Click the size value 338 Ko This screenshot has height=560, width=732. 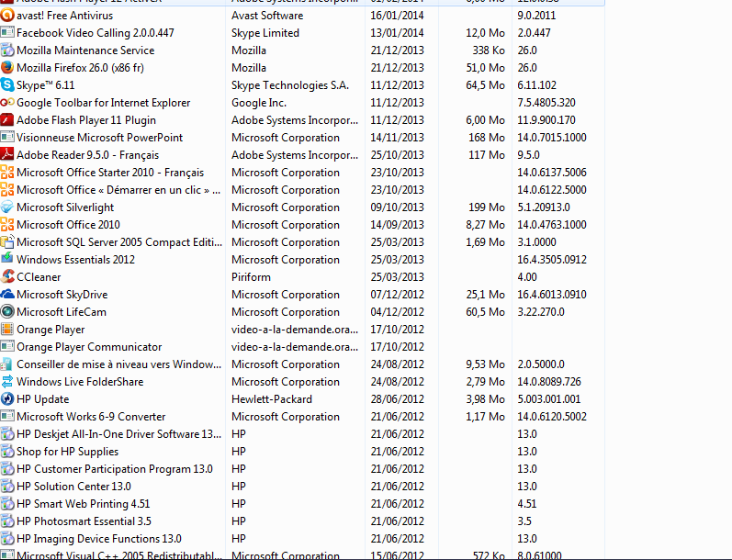point(489,50)
